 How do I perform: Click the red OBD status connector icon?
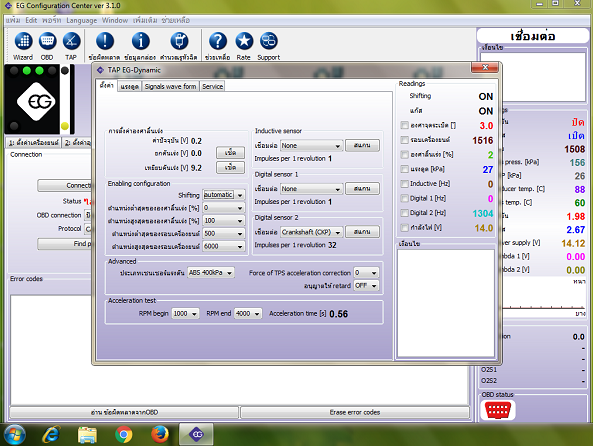tap(498, 410)
